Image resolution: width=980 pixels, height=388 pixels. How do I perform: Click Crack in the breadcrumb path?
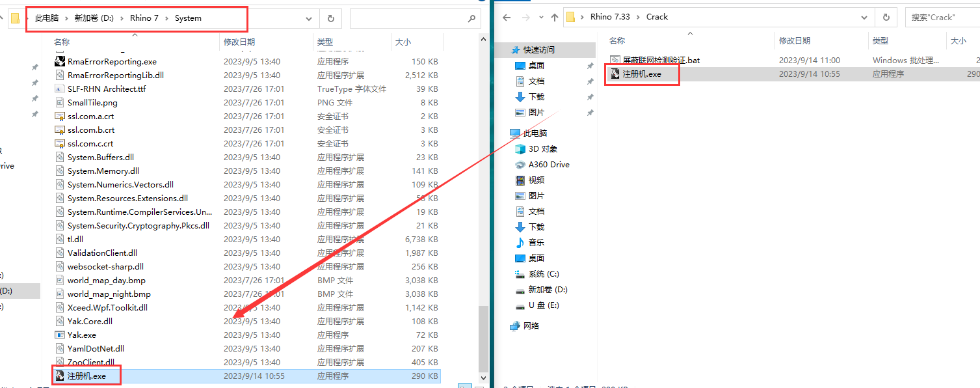[657, 18]
